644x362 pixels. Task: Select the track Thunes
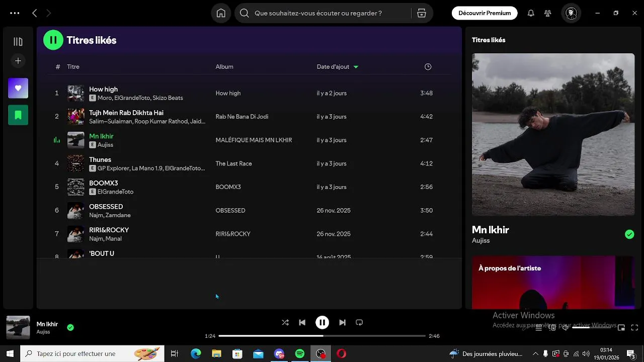pyautogui.click(x=249, y=163)
